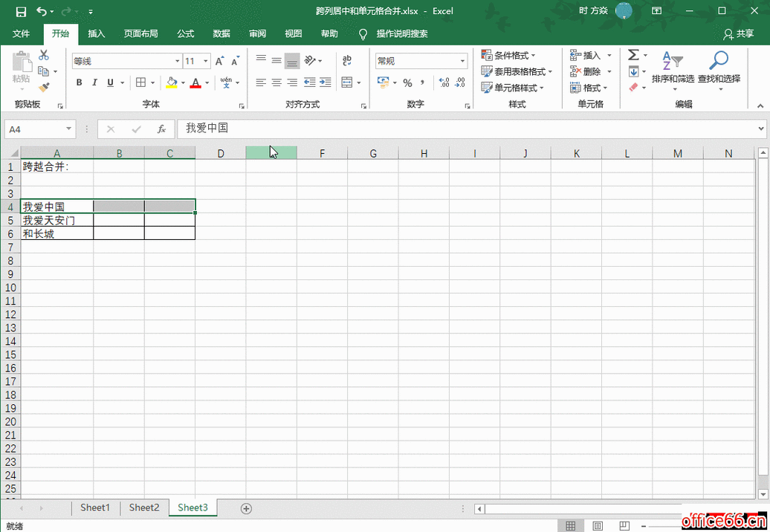Collapse the ribbon with the chevron
The height and width of the screenshot is (532, 770).
tap(760, 106)
